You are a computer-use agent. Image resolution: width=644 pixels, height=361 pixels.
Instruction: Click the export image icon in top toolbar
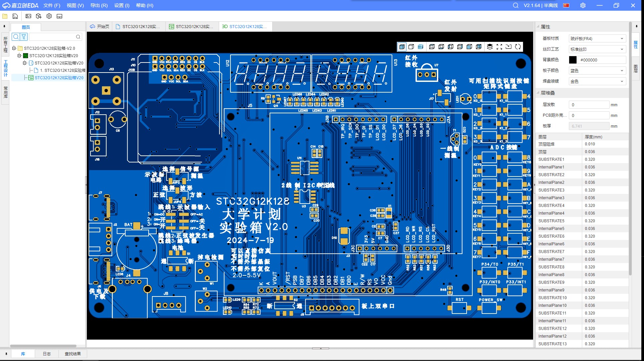(28, 16)
